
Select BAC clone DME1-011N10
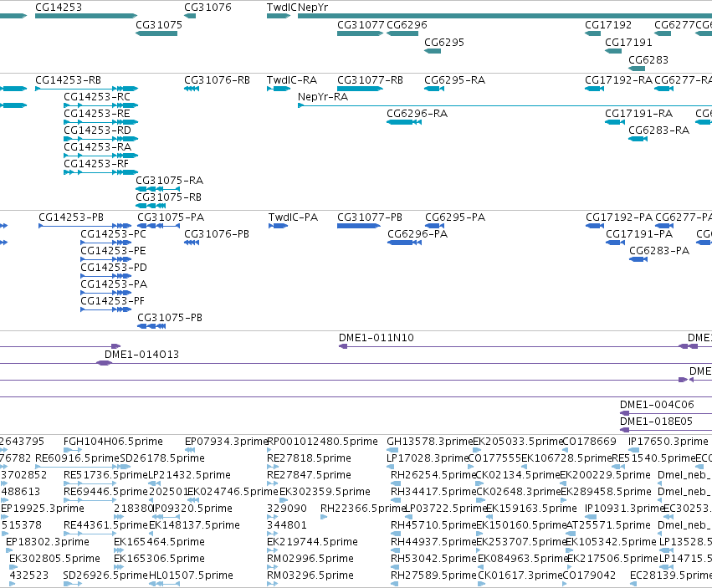point(376,337)
